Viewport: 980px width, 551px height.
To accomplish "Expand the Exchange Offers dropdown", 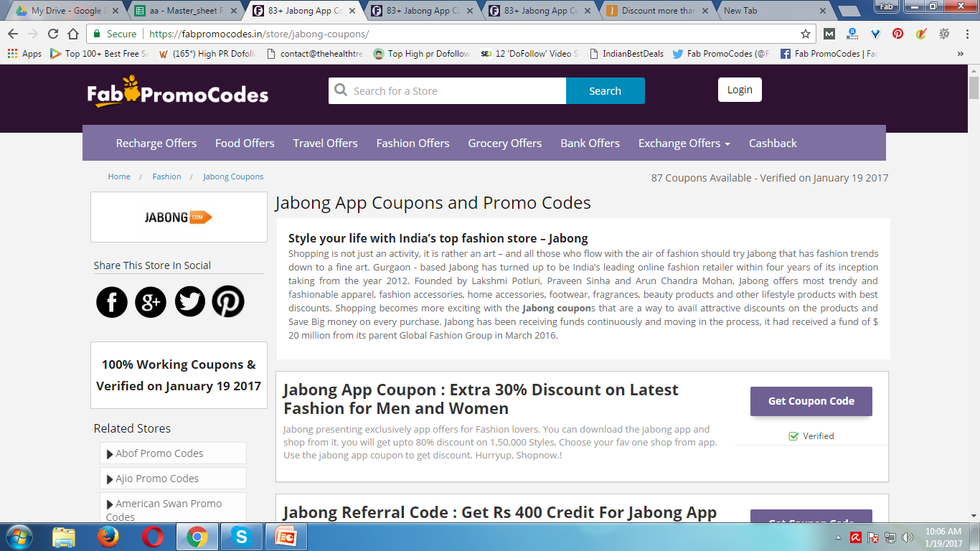I will pyautogui.click(x=684, y=143).
